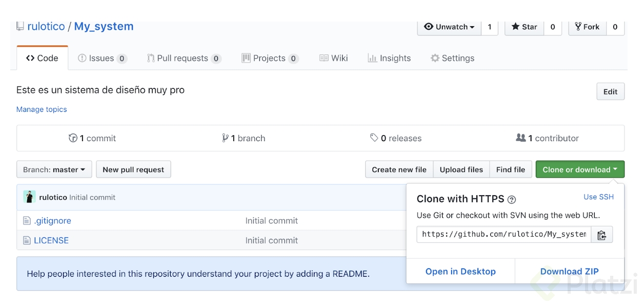This screenshot has width=644, height=304.
Task: Click the Upload files button
Action: (x=461, y=169)
